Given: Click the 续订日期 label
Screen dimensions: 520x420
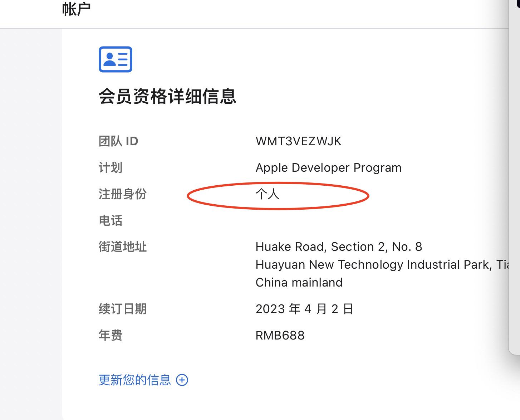Looking at the screenshot, I should pyautogui.click(x=123, y=309).
